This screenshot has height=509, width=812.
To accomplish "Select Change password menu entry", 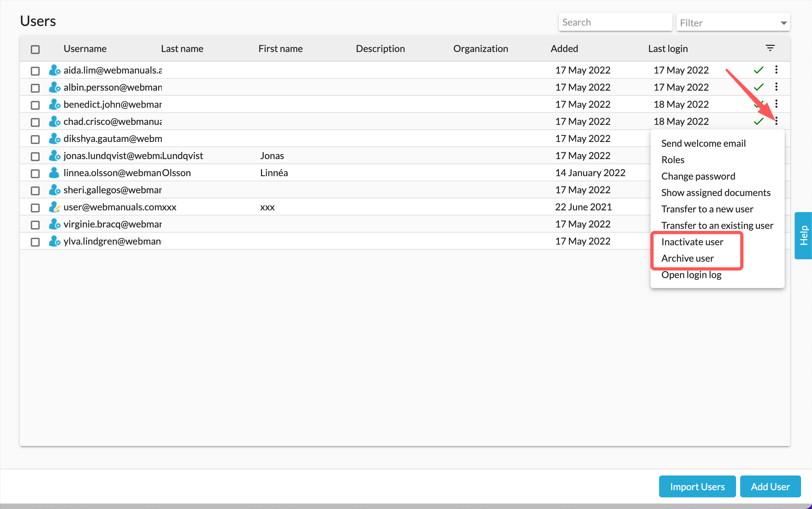I will pyautogui.click(x=698, y=176).
